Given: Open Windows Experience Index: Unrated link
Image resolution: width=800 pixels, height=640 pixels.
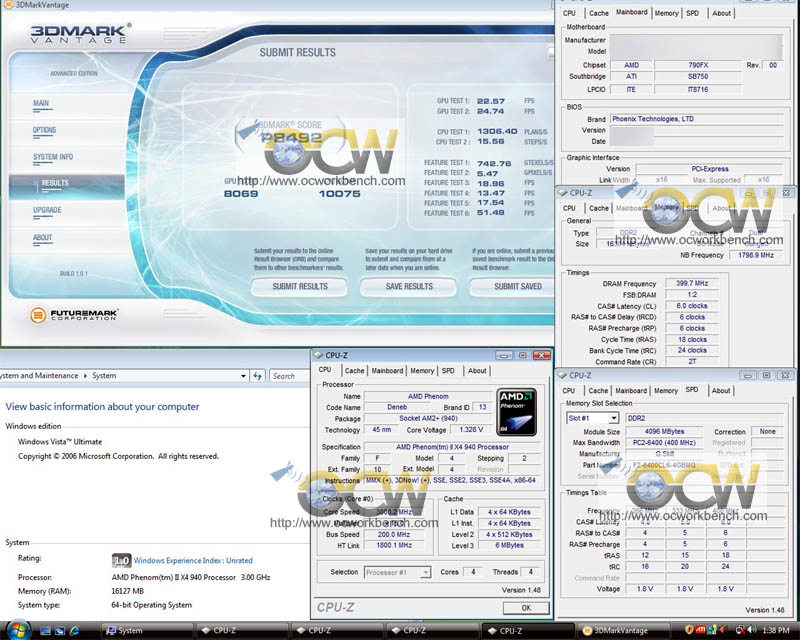Looking at the screenshot, I should [x=193, y=561].
